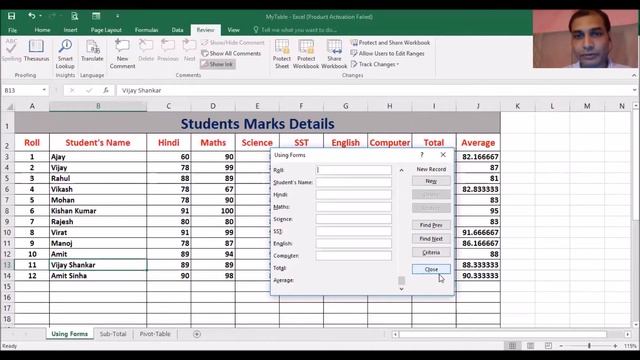
Task: Go to the Next comment
Action: coord(189,51)
